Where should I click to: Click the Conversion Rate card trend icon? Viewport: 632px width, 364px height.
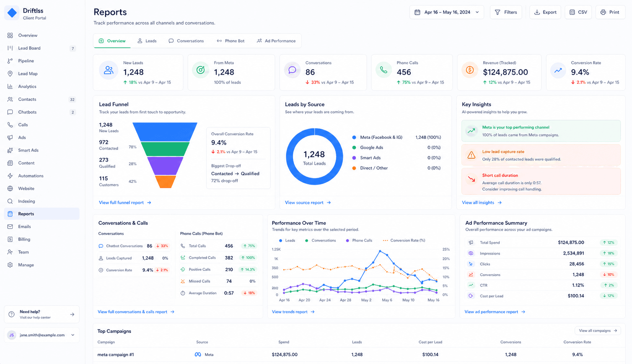[x=558, y=70]
